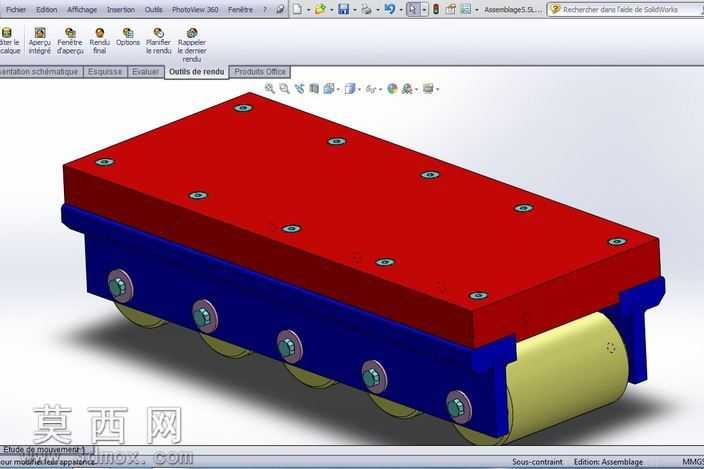Screen dimensions: 704x469
Task: Click the Display style cube icon
Action: coord(350,88)
